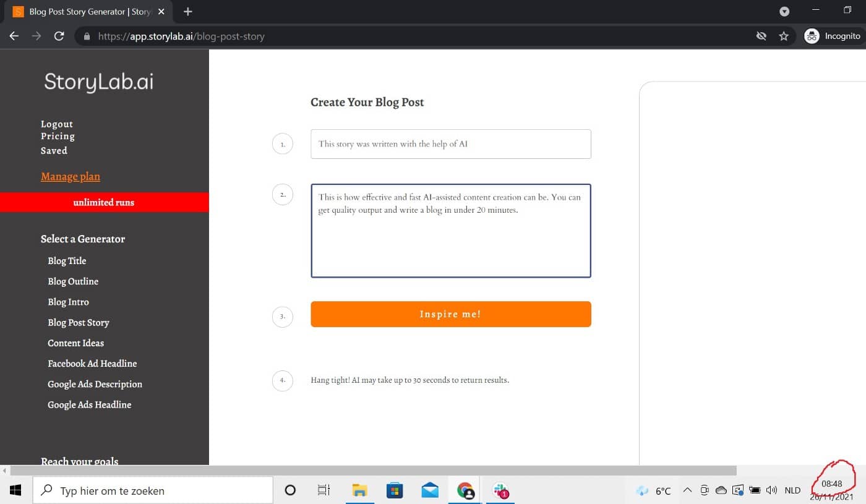866x504 pixels.
Task: Open Microsoft Store from the taskbar
Action: 394,490
